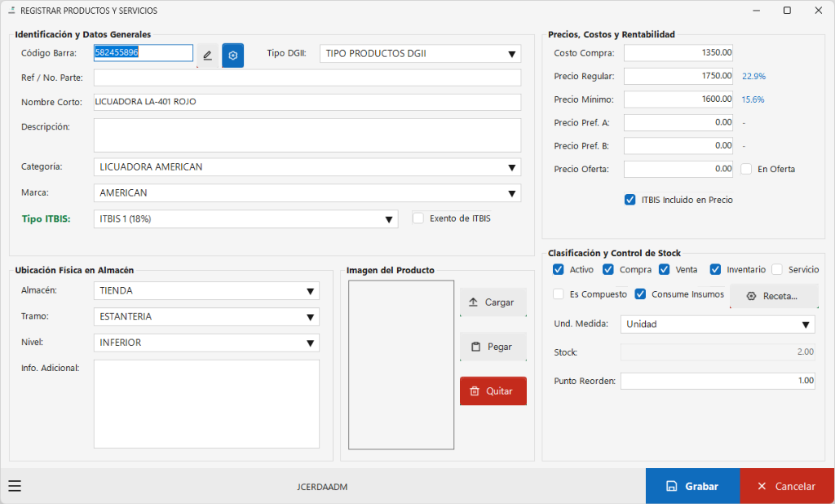Open the hamburger menu at bottom left
This screenshot has height=504, width=835.
tap(15, 486)
